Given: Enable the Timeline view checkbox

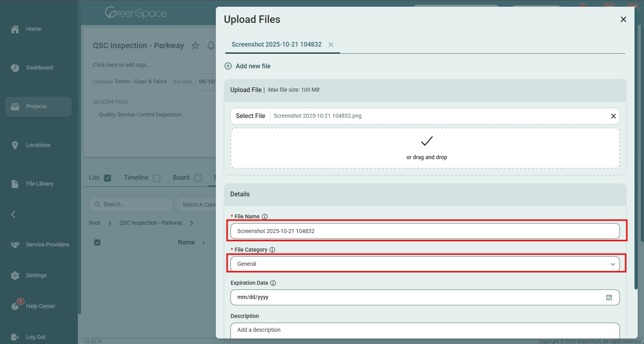Looking at the screenshot, I should (x=157, y=178).
